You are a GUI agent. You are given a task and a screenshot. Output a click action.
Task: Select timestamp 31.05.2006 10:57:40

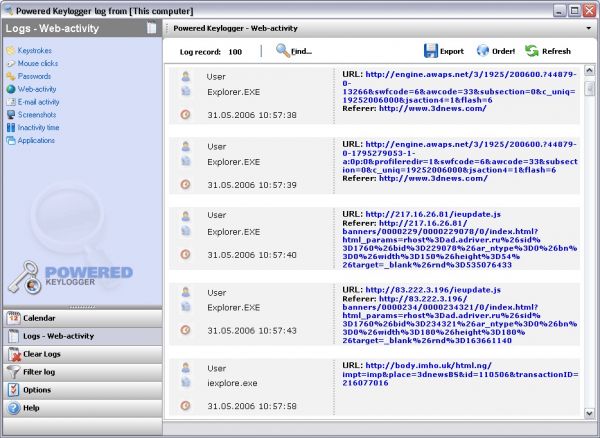click(252, 255)
